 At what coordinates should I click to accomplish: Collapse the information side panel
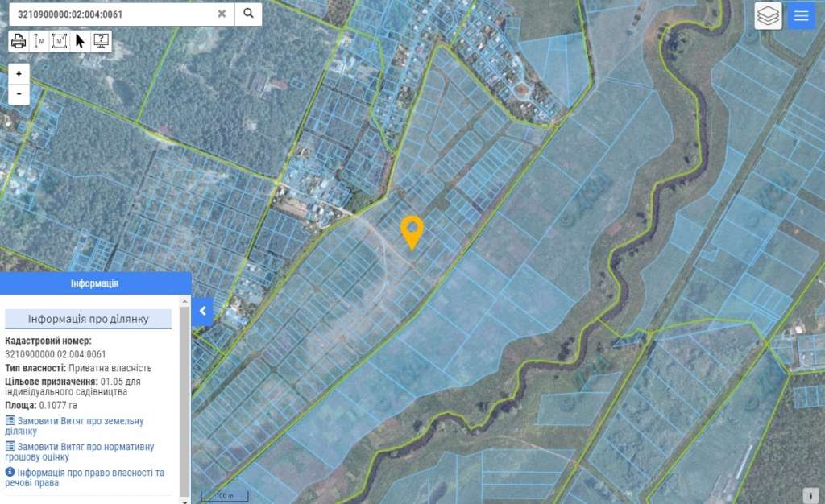click(202, 311)
